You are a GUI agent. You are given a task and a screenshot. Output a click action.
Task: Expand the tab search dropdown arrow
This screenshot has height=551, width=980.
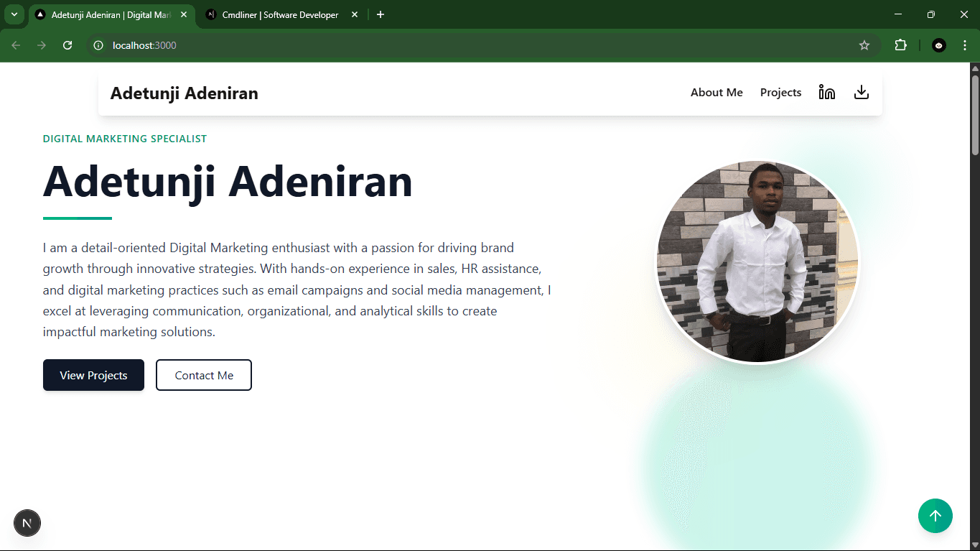[x=14, y=14]
